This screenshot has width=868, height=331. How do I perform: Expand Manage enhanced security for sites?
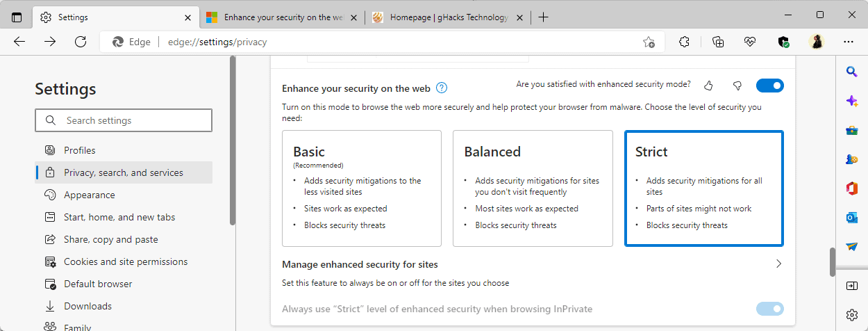778,264
